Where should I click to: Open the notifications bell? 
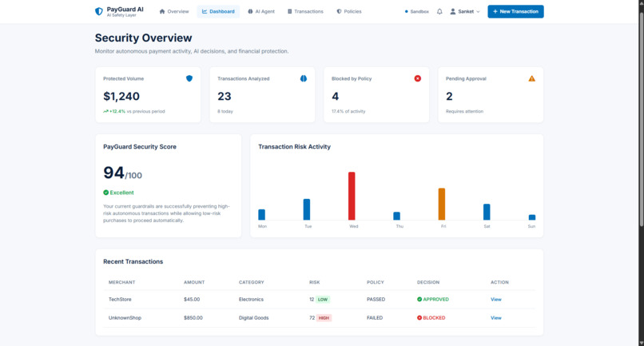click(439, 11)
